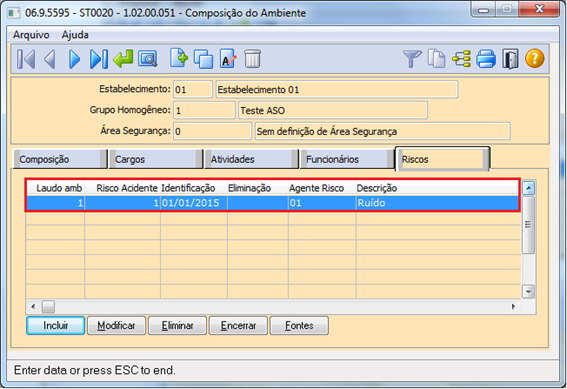Delete record using trash can icon
The width and height of the screenshot is (567, 389).
tap(252, 59)
